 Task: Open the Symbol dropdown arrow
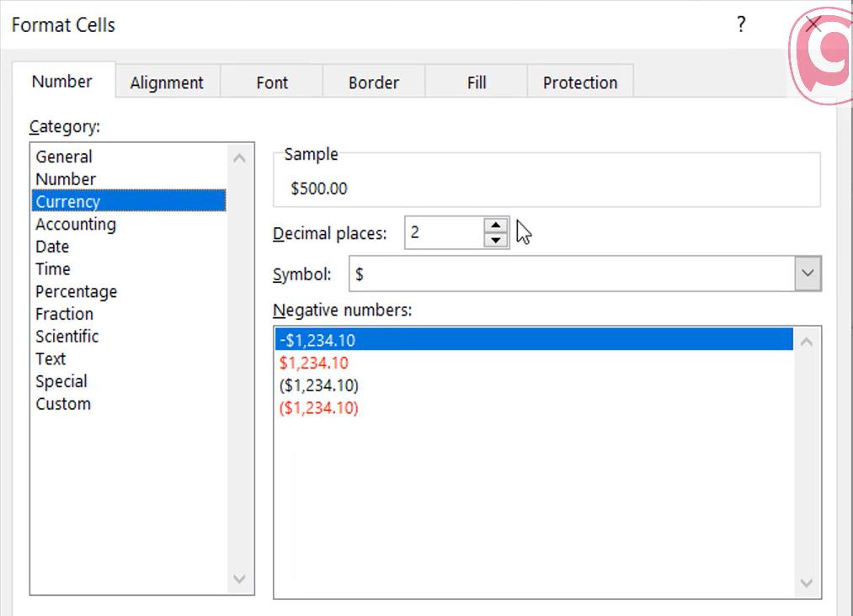pyautogui.click(x=807, y=273)
